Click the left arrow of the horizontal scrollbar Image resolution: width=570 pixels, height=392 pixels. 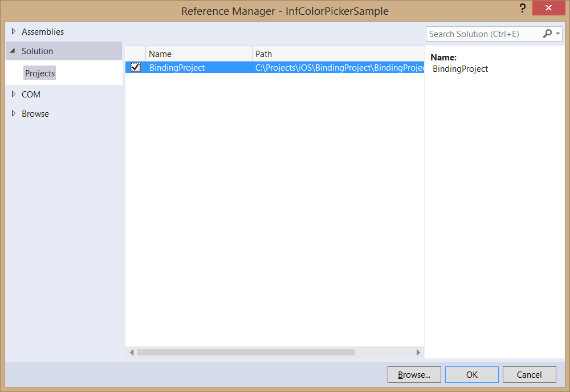132,352
